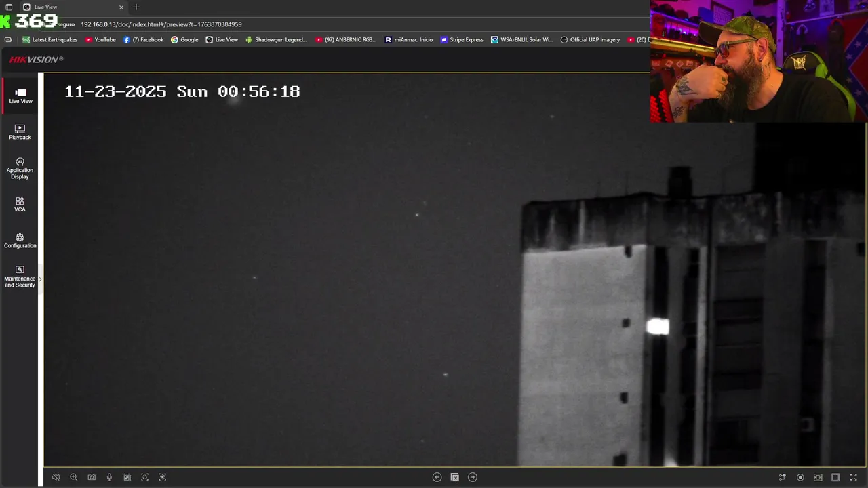Image resolution: width=868 pixels, height=488 pixels.
Task: Change the aspect ratio view icon
Action: click(818, 477)
